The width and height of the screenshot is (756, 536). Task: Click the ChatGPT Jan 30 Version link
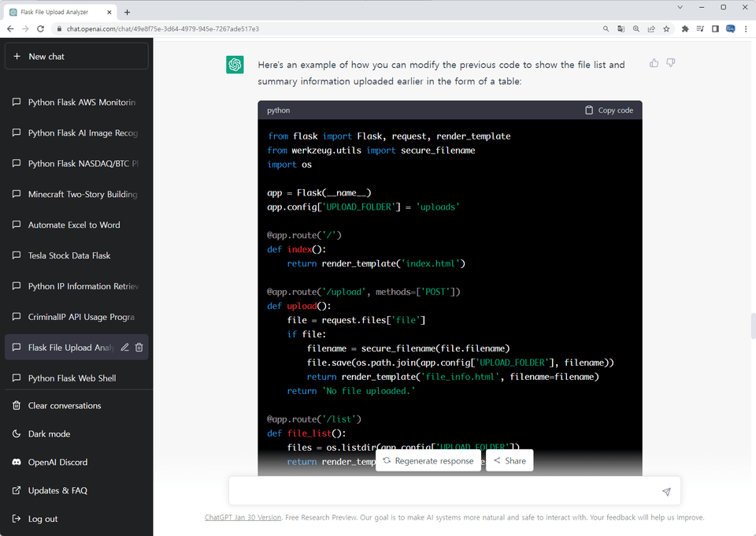tap(243, 518)
